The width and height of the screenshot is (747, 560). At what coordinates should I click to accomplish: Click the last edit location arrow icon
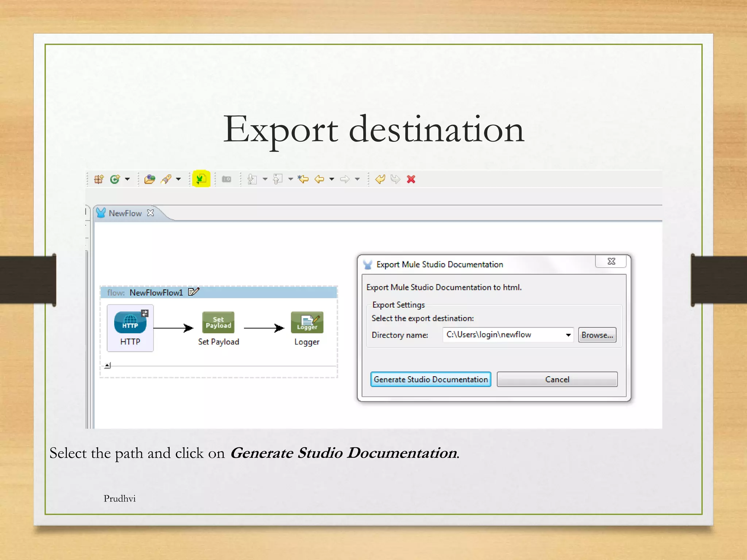pyautogui.click(x=303, y=179)
